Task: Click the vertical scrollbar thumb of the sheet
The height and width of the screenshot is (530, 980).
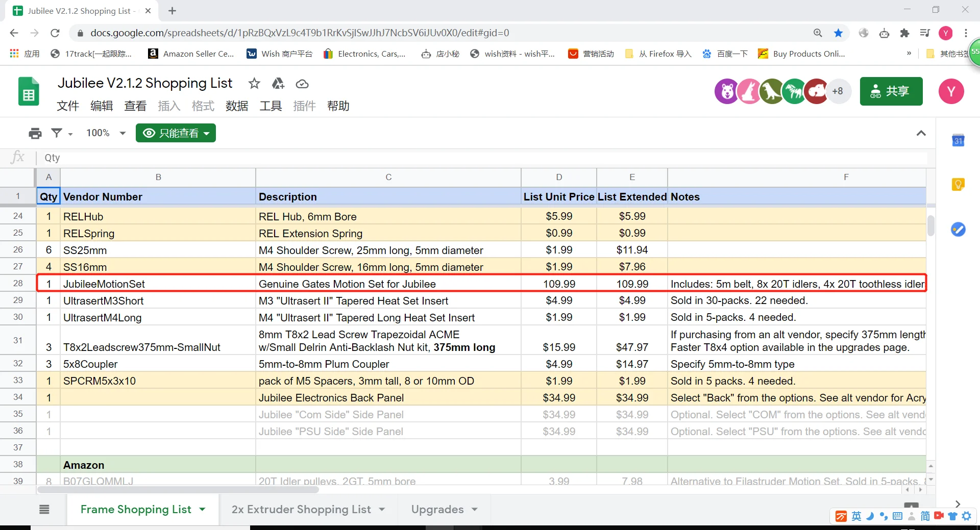Action: point(931,225)
